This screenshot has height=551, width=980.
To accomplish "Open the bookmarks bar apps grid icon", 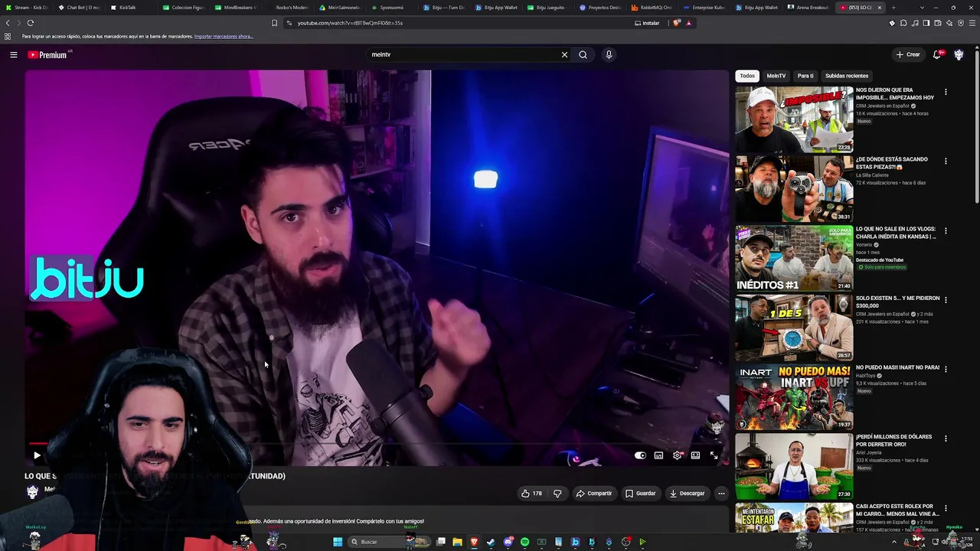I will click(8, 37).
